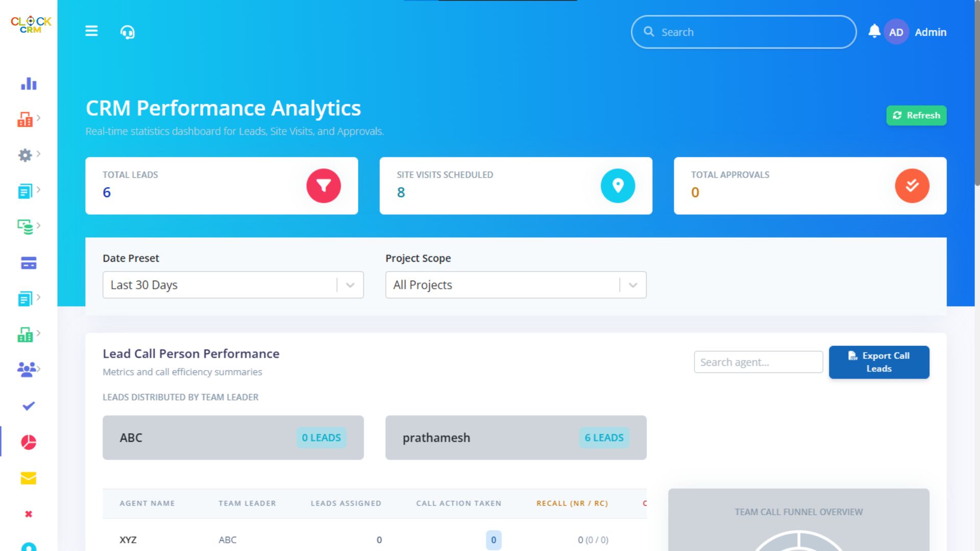Click the red X sidebar icon
The width and height of the screenshot is (980, 551).
pos(29,514)
